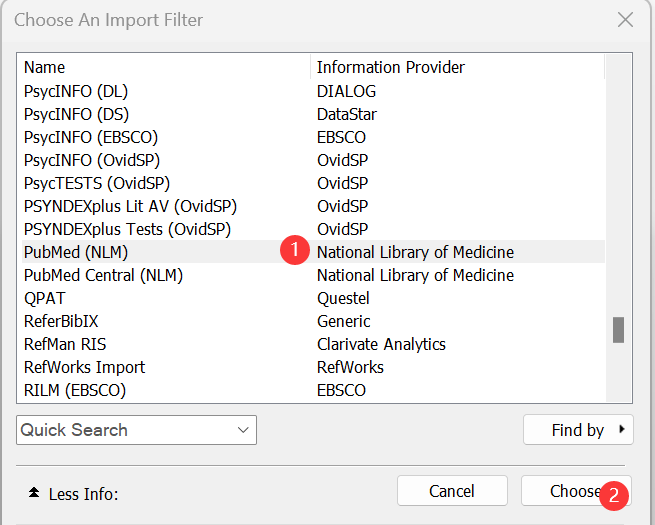Close the Import Filter dialog
Image resolution: width=655 pixels, height=525 pixels.
pyautogui.click(x=625, y=20)
